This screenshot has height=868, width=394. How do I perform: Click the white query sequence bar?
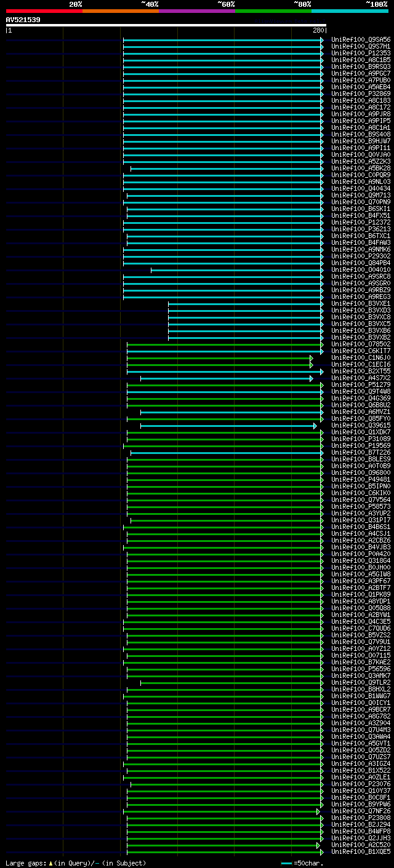coord(166,25)
